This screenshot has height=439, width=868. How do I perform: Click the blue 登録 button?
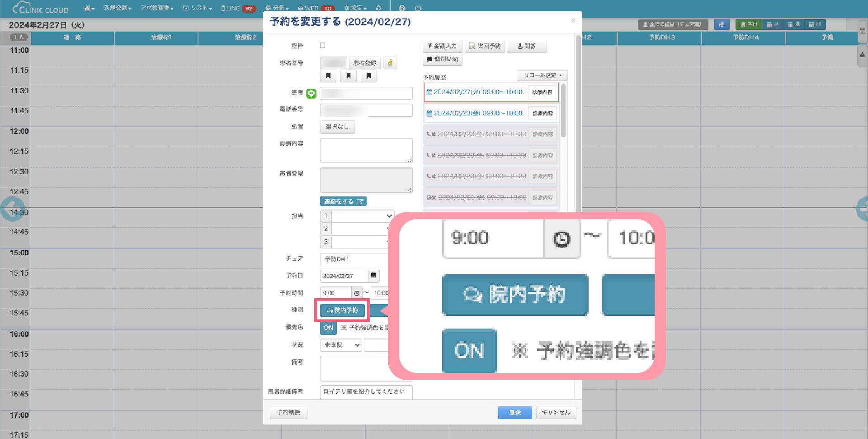click(514, 412)
